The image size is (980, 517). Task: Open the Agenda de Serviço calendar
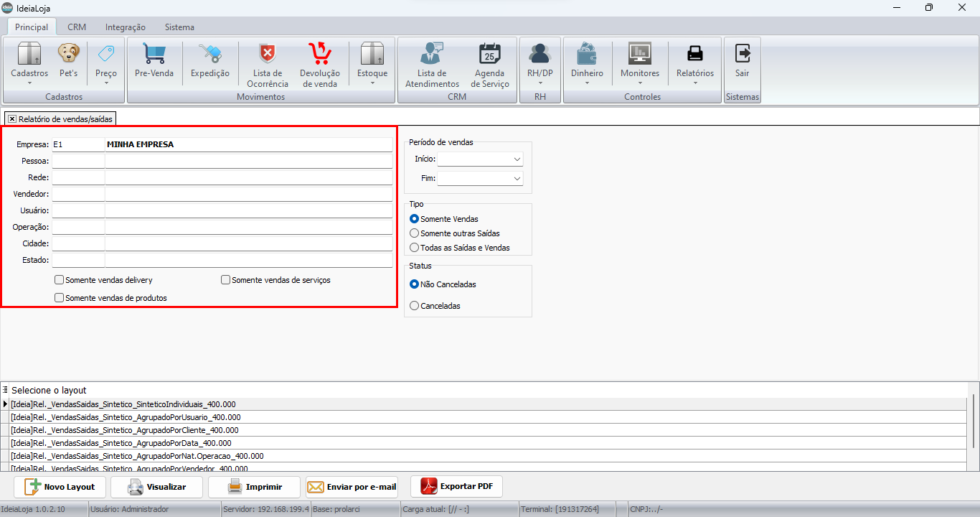(491, 55)
